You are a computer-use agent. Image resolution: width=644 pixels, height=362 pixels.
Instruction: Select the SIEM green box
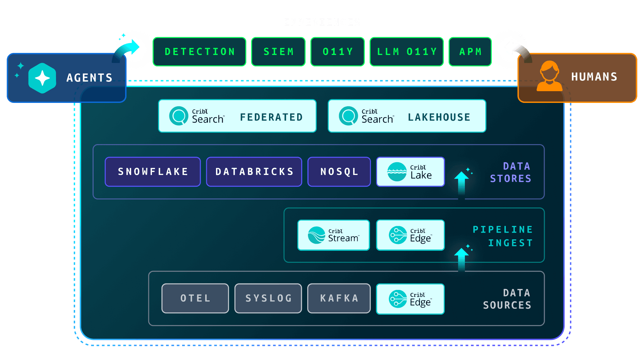point(278,52)
